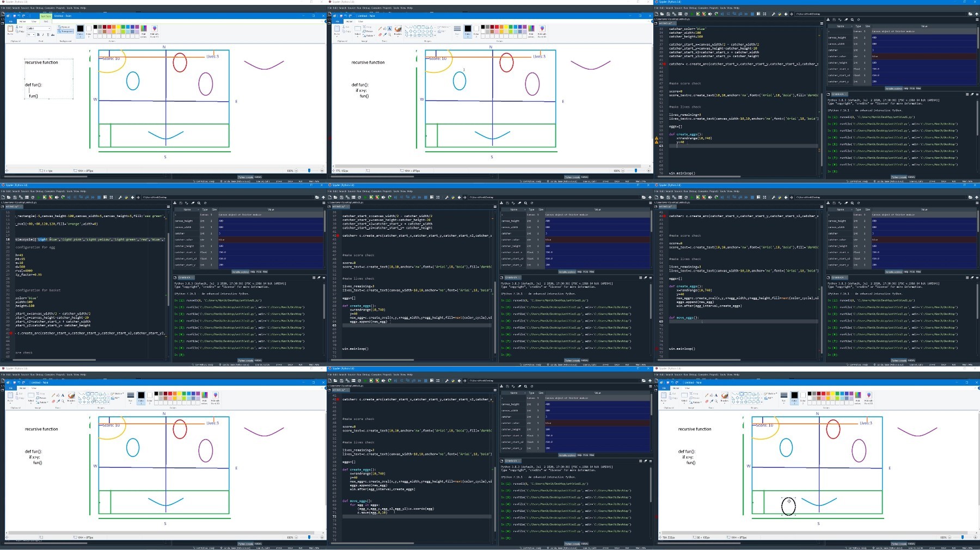
Task: Open the Text tab in Paint ribbon
Action: click(x=46, y=21)
